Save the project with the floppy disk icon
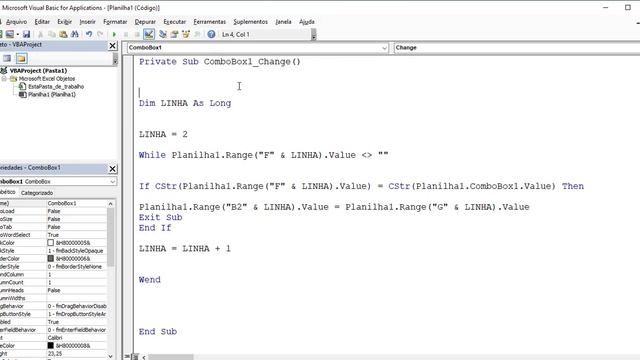Viewport: 640px width, 360px height. point(27,34)
